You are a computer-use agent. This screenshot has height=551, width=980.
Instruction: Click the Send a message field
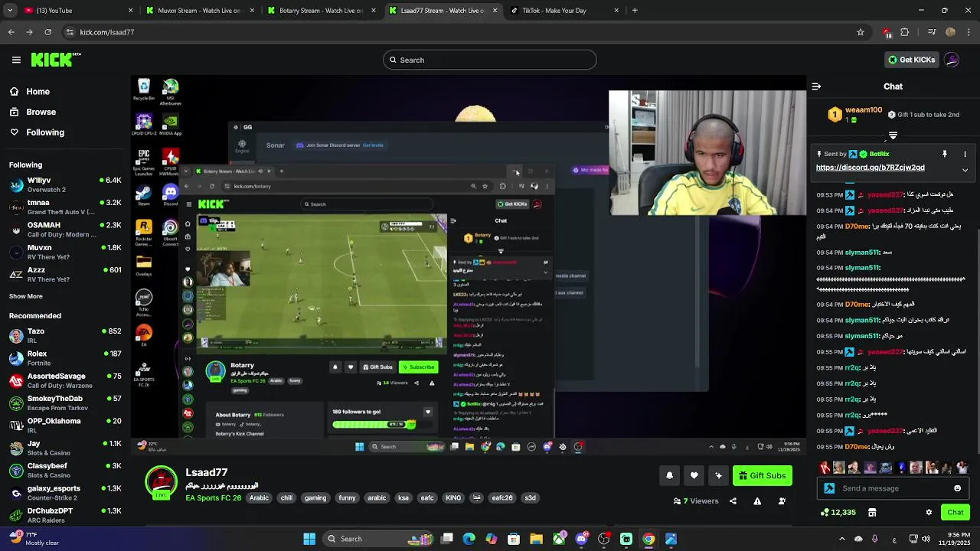click(893, 488)
